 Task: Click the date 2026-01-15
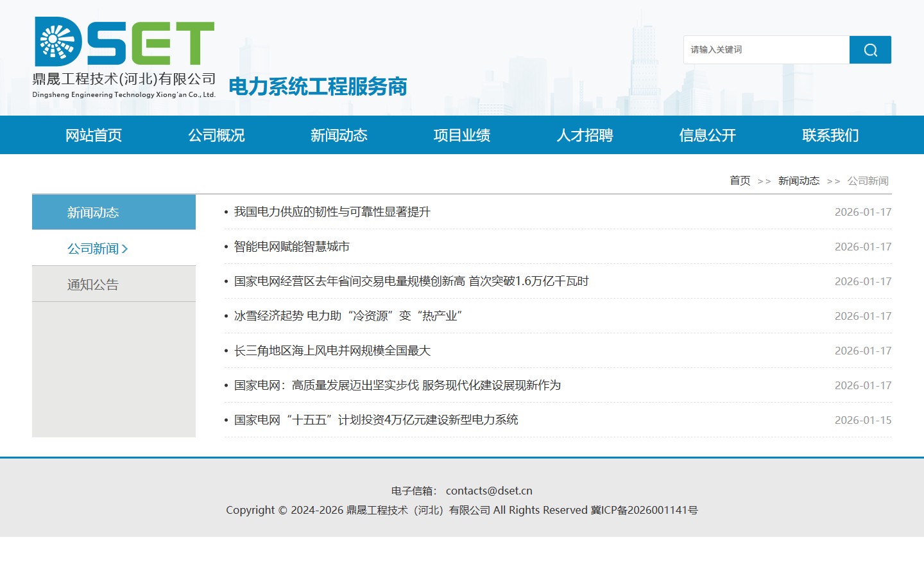click(x=863, y=420)
